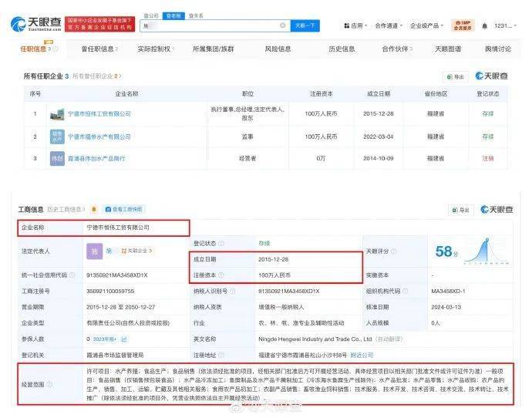Open the 风险信息 tab
Screen dimensions: 532x418
(278, 49)
